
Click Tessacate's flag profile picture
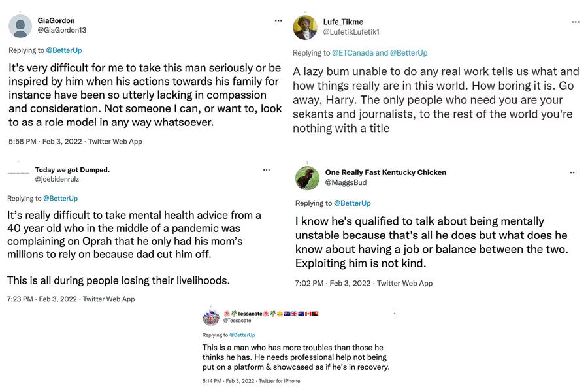pyautogui.click(x=211, y=318)
